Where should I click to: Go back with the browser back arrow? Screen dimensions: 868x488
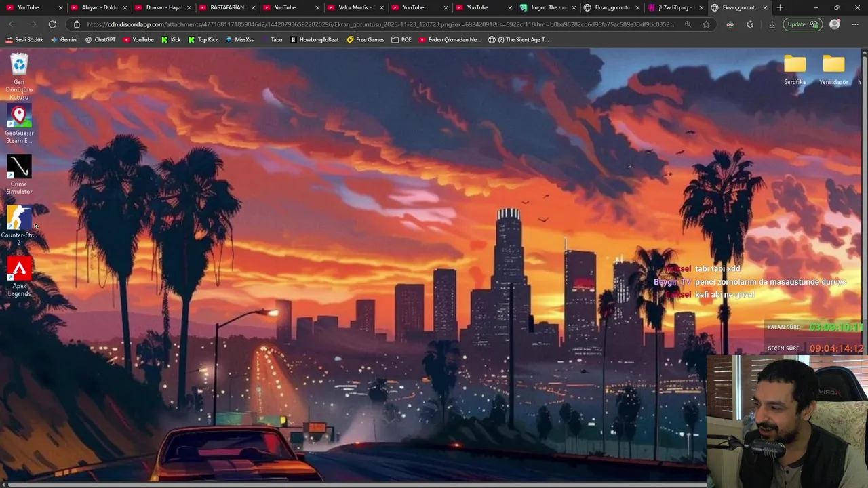pyautogui.click(x=12, y=24)
